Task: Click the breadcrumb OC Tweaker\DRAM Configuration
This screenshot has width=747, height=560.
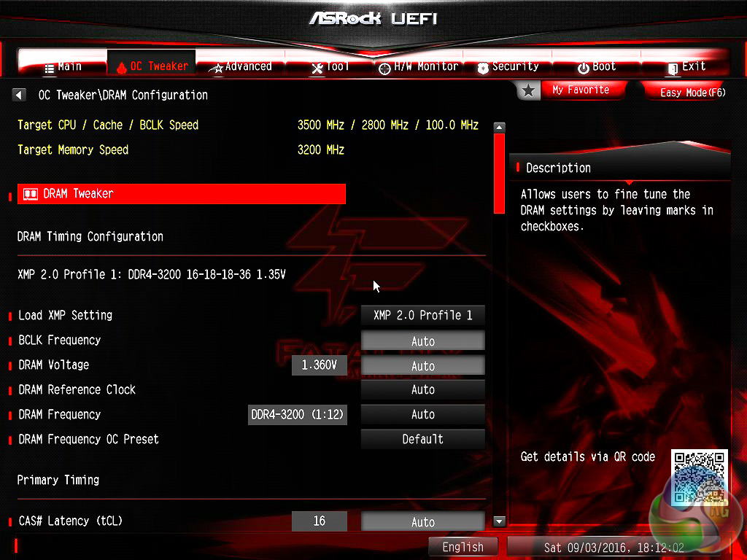Action: [x=123, y=96]
